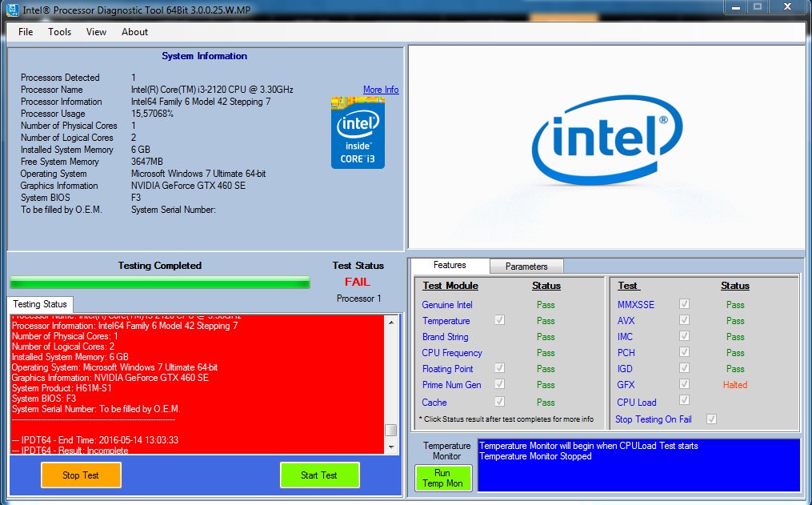
Task: Open the About menu
Action: coord(134,32)
